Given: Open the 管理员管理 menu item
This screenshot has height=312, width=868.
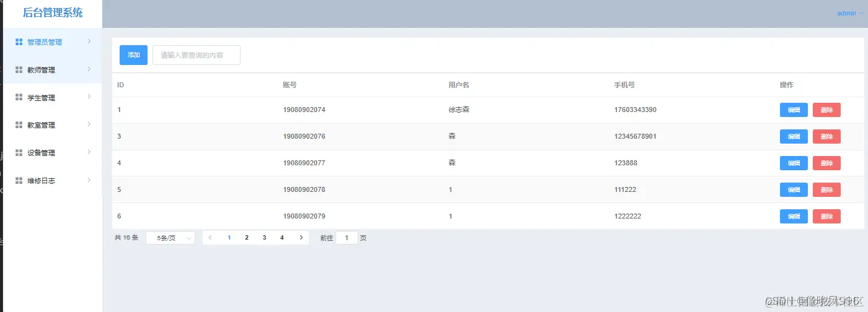Looking at the screenshot, I should point(53,42).
